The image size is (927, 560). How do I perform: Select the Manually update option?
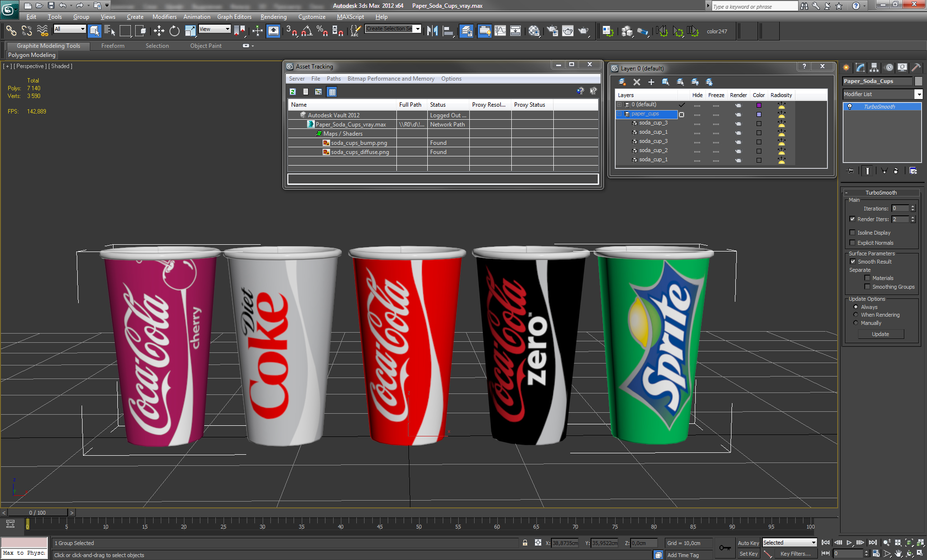856,323
